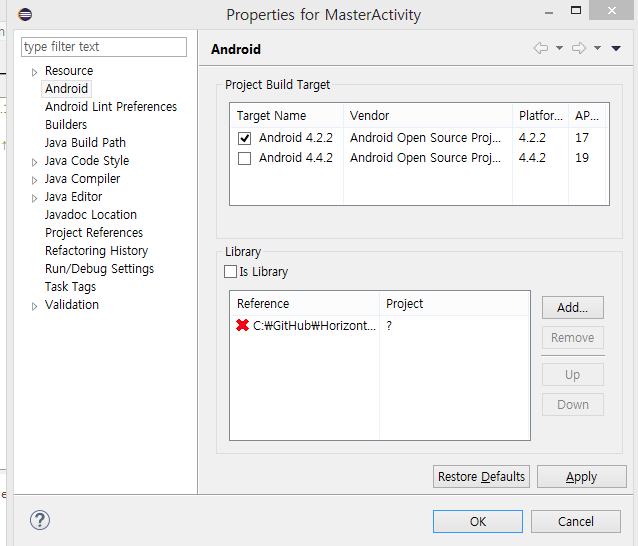Focus the type filter text field
The height and width of the screenshot is (546, 638).
[104, 47]
